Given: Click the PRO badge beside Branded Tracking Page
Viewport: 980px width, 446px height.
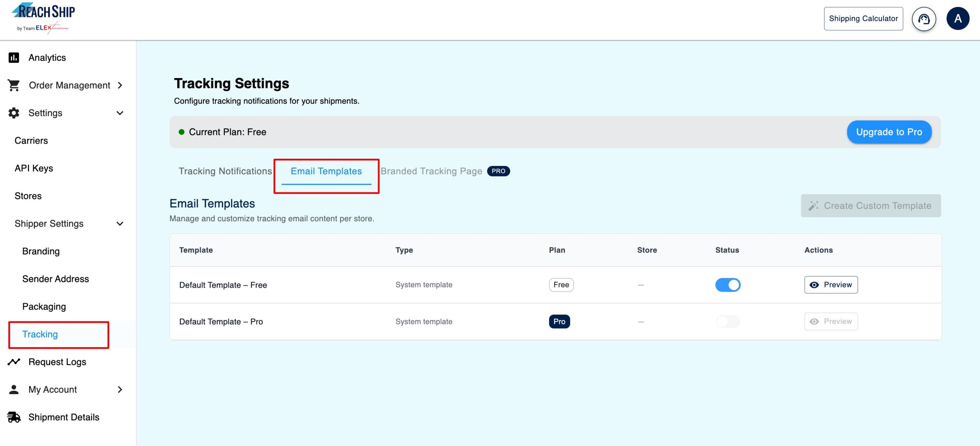Looking at the screenshot, I should [x=498, y=171].
